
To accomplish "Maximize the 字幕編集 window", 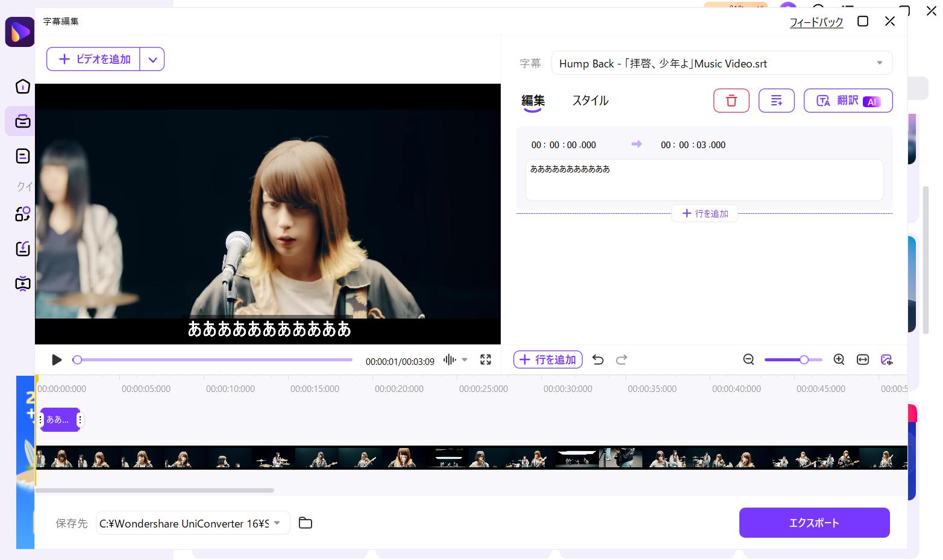I will click(863, 21).
